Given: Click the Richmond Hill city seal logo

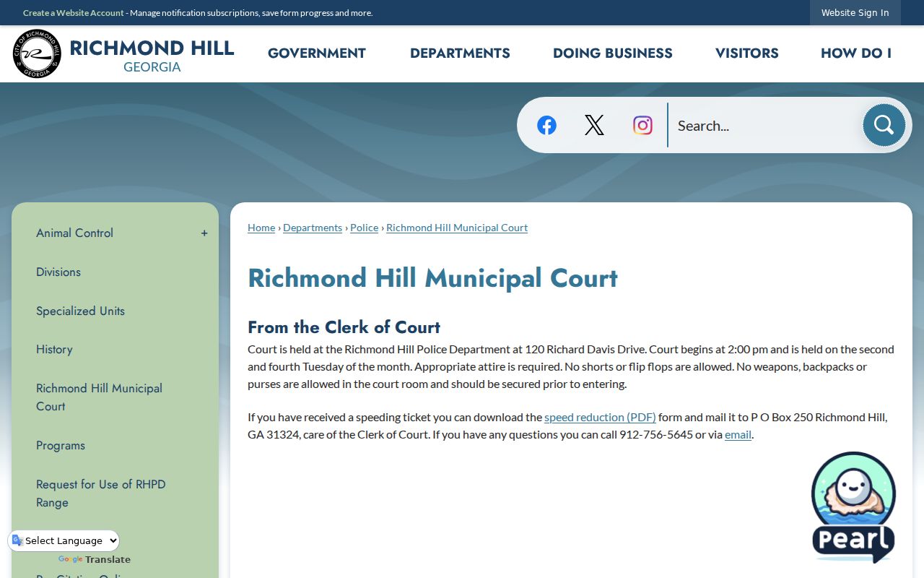Looking at the screenshot, I should coord(37,53).
